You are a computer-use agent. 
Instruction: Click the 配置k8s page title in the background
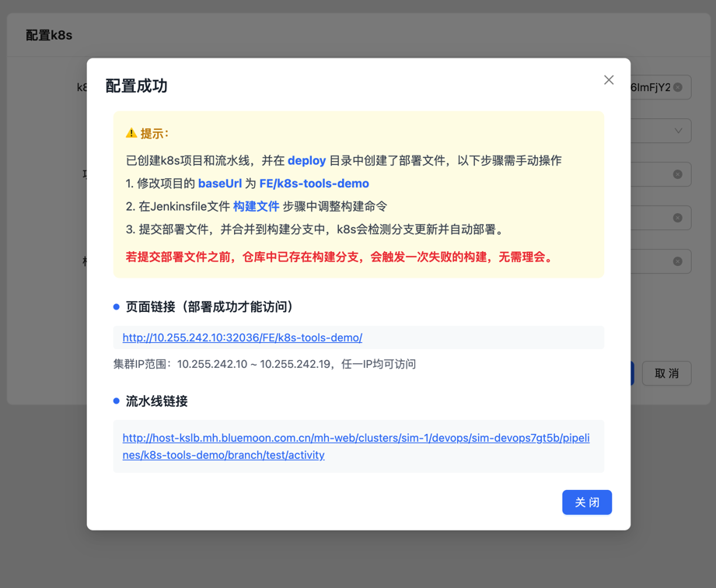(x=49, y=35)
